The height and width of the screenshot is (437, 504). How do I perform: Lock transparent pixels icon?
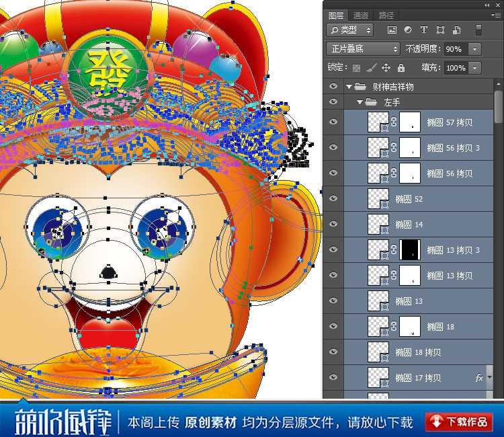[356, 68]
